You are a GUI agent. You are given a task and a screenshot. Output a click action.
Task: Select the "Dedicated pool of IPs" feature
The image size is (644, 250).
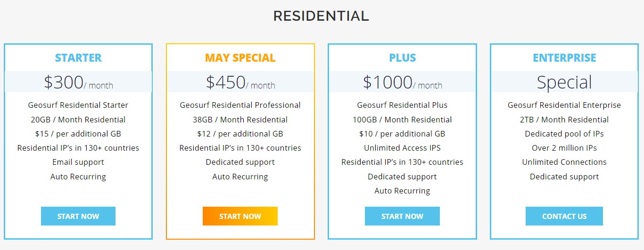(x=564, y=134)
